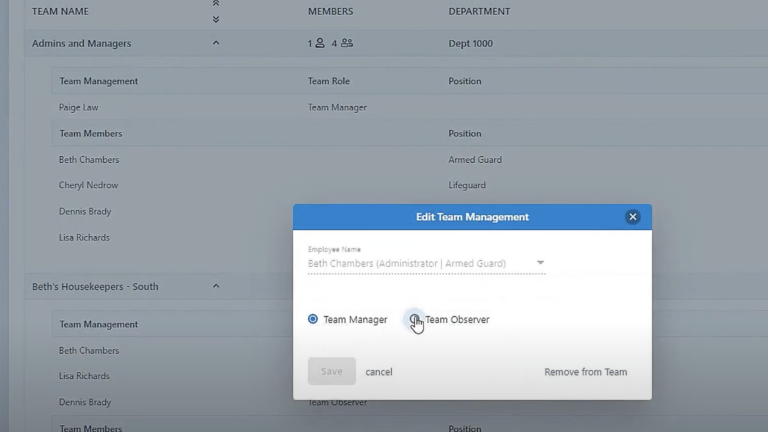Image resolution: width=768 pixels, height=432 pixels.
Task: Sort by the TEAM NAME column header
Action: coord(60,12)
